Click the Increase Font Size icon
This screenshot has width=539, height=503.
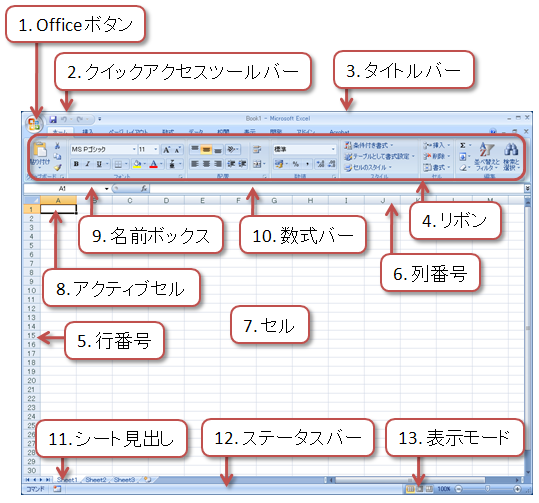tap(167, 150)
